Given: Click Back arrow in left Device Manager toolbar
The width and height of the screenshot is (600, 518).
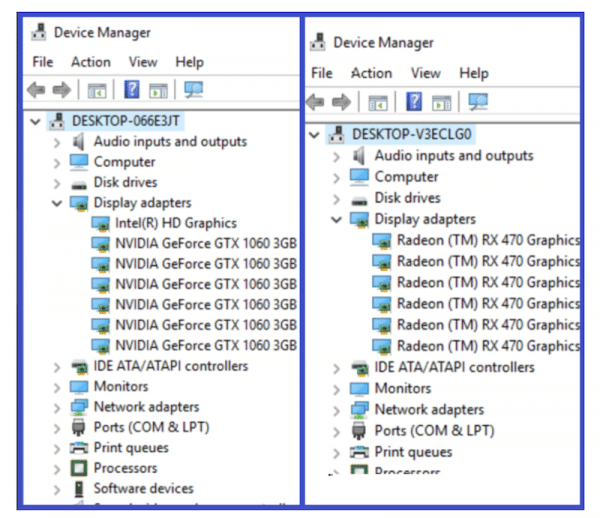Looking at the screenshot, I should (36, 90).
